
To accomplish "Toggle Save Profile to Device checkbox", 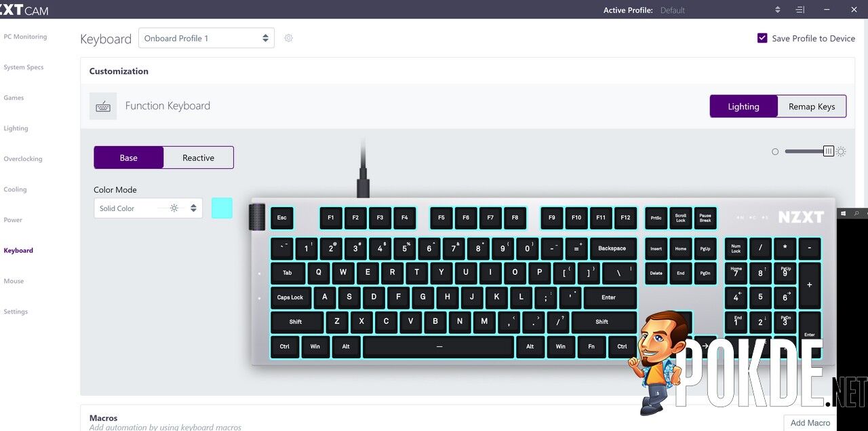I will [x=762, y=38].
